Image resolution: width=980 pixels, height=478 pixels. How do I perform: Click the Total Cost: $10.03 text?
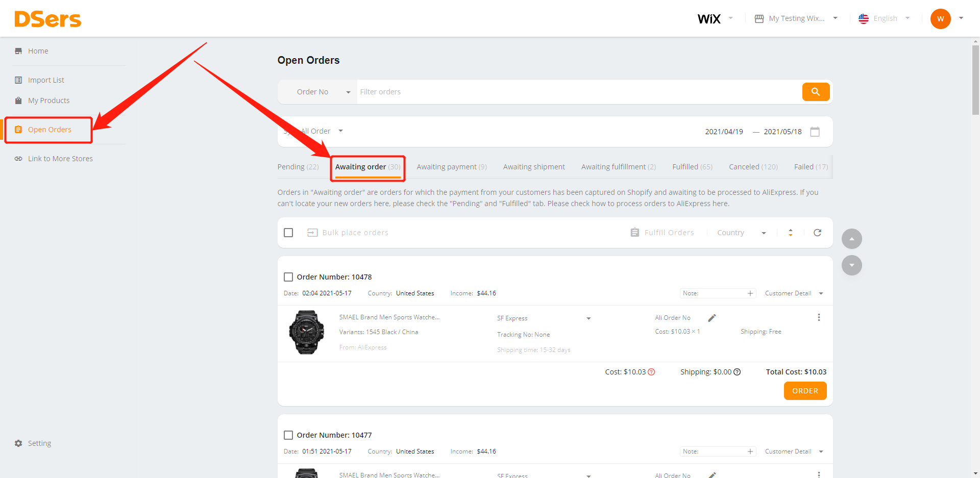[796, 372]
